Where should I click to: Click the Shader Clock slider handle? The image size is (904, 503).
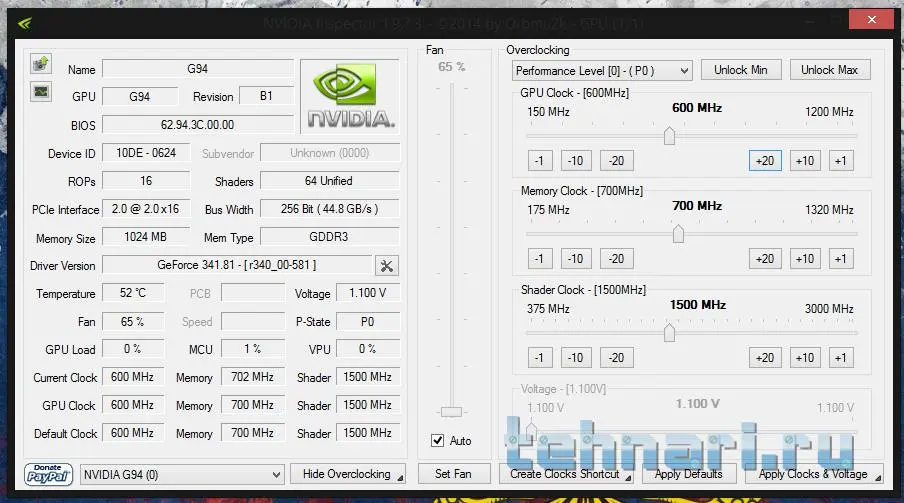[x=669, y=332]
